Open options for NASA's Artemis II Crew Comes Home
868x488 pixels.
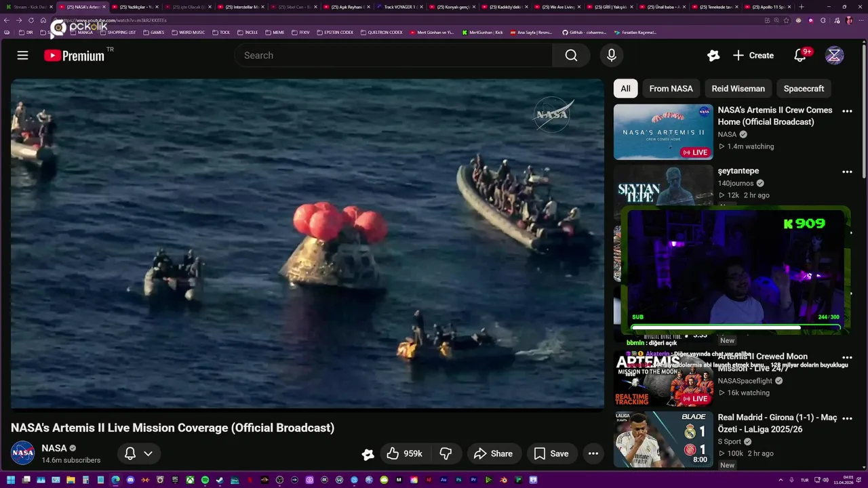[x=847, y=111]
